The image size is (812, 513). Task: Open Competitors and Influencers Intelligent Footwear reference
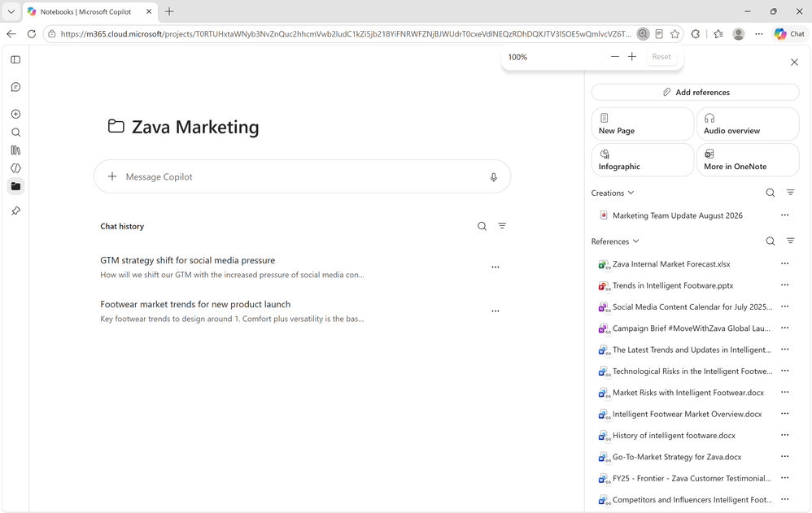click(x=692, y=499)
